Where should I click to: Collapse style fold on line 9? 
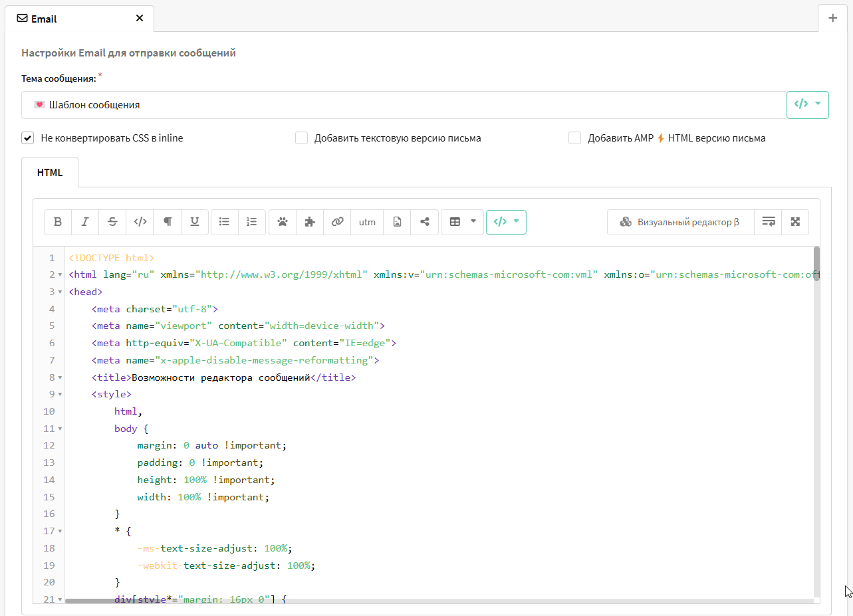tap(60, 395)
